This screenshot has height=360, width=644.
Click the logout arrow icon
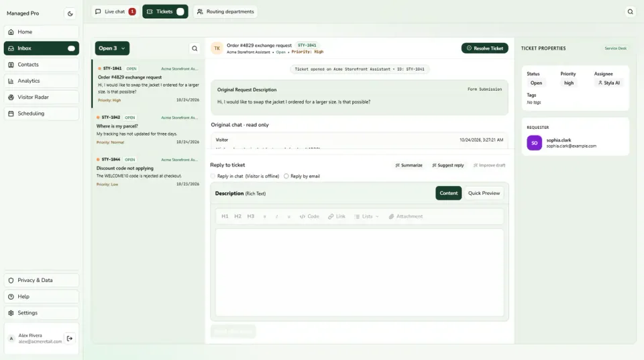click(x=70, y=339)
